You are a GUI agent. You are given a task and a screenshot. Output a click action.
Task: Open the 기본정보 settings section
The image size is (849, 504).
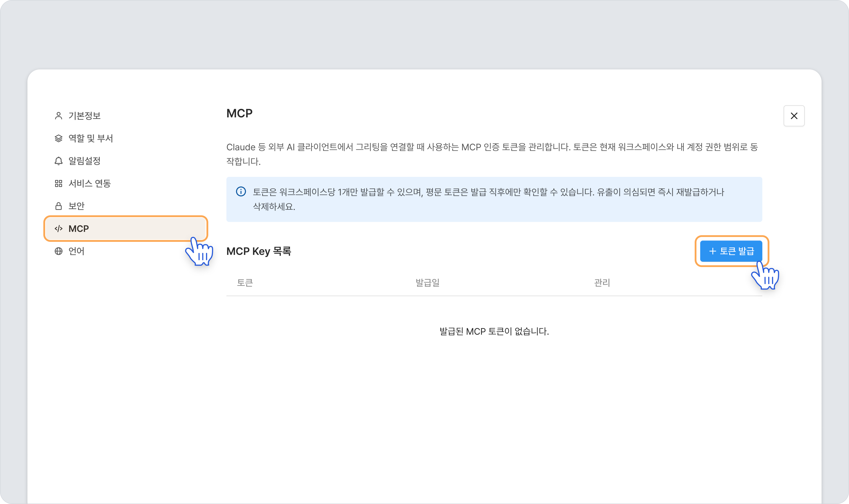[x=126, y=116]
